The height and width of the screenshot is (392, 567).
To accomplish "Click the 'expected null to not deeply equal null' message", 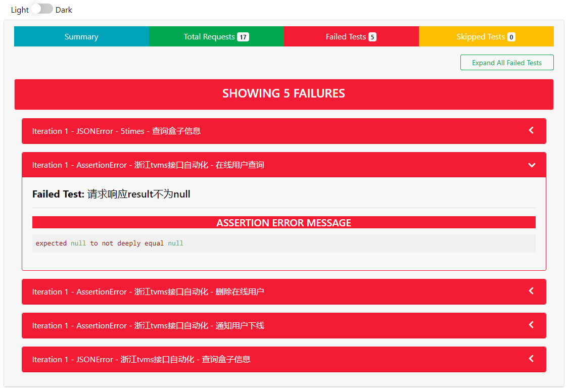I will tap(109, 243).
